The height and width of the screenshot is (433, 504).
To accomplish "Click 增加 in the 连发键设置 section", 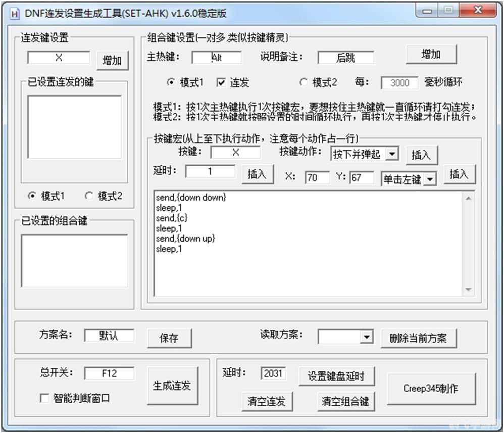I will [112, 60].
